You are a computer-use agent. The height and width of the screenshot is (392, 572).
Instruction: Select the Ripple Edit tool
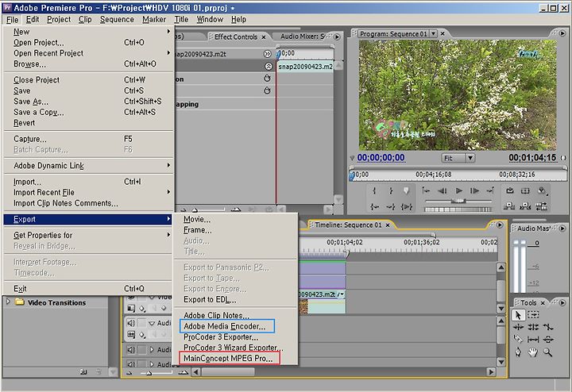click(518, 327)
